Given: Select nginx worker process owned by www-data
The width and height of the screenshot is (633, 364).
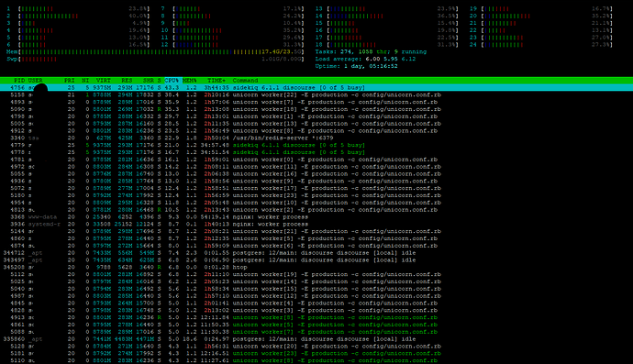Looking at the screenshot, I should (316, 216).
